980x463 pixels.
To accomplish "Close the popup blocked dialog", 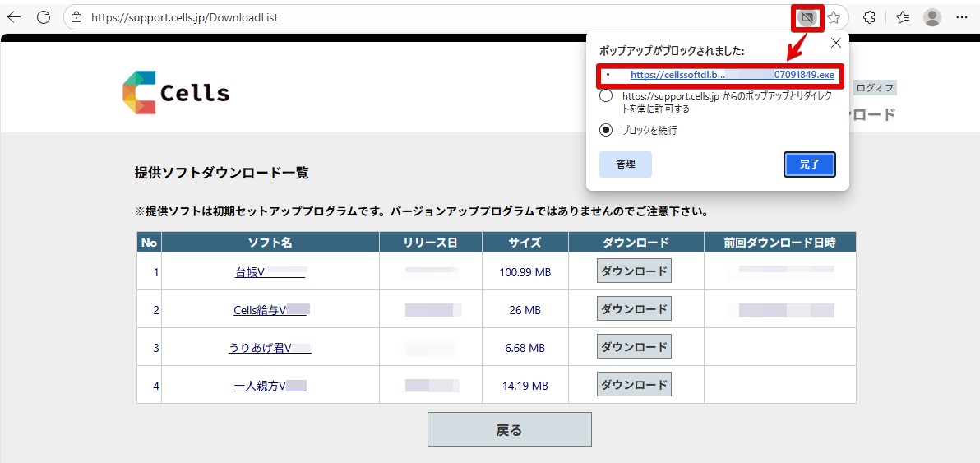I will (836, 43).
